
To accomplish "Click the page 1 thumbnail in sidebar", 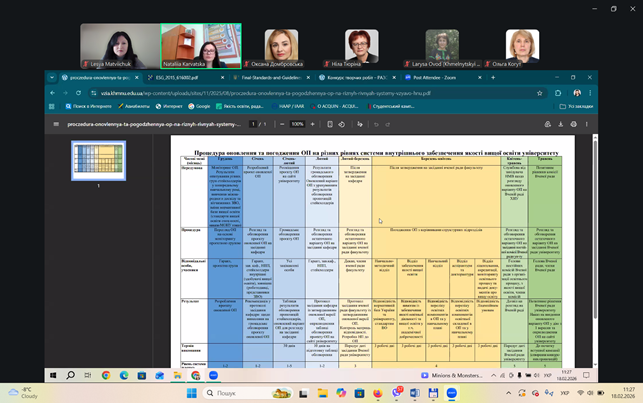I will click(98, 160).
